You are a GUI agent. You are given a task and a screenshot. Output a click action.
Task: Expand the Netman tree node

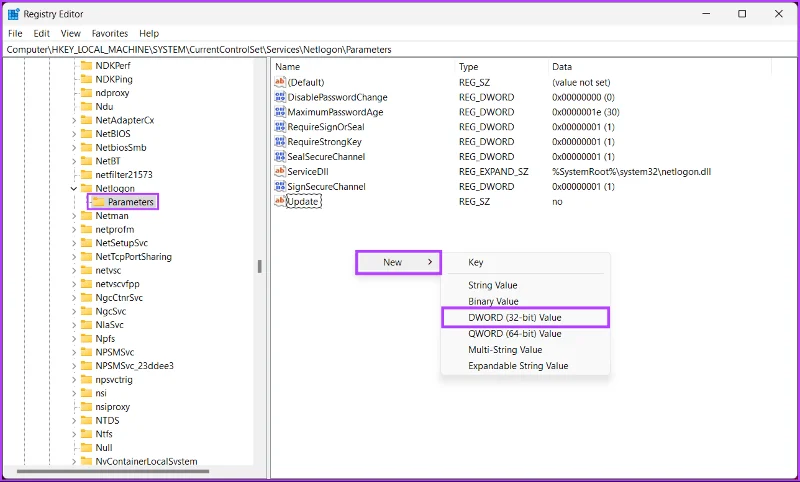click(x=73, y=216)
